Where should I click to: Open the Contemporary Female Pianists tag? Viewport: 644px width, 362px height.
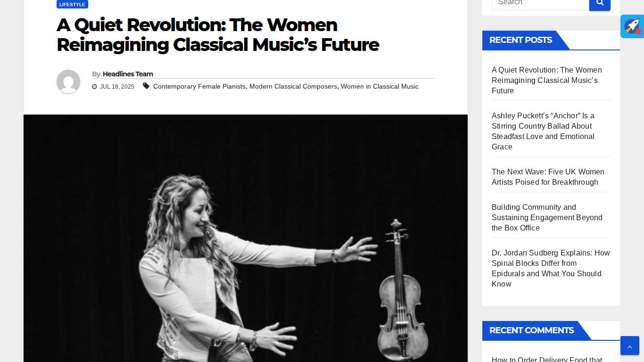click(x=199, y=87)
